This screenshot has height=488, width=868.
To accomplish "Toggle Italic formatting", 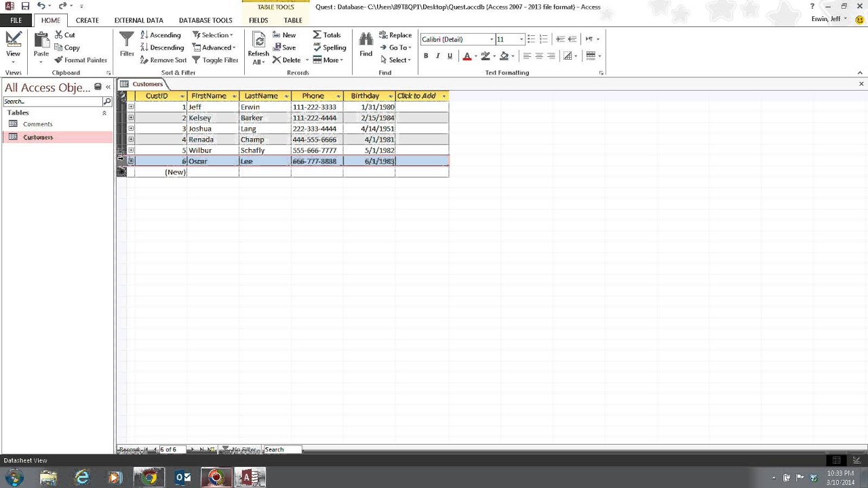I will (x=437, y=56).
